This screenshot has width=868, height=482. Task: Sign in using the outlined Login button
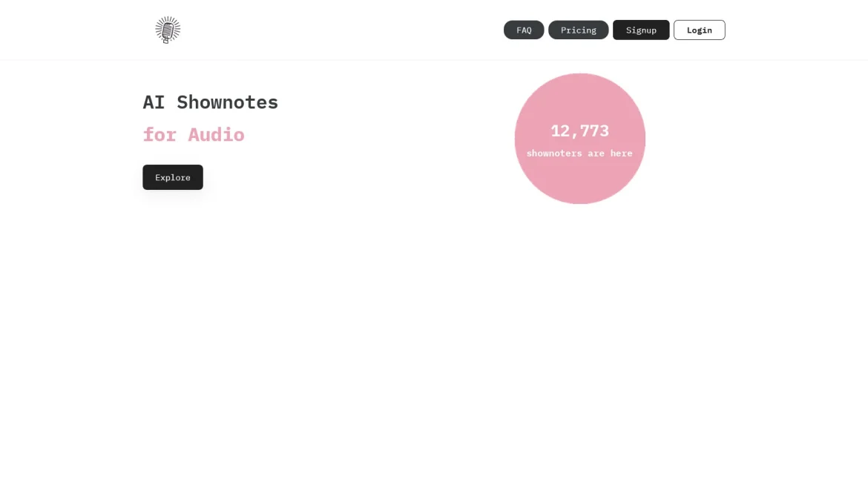(x=699, y=30)
